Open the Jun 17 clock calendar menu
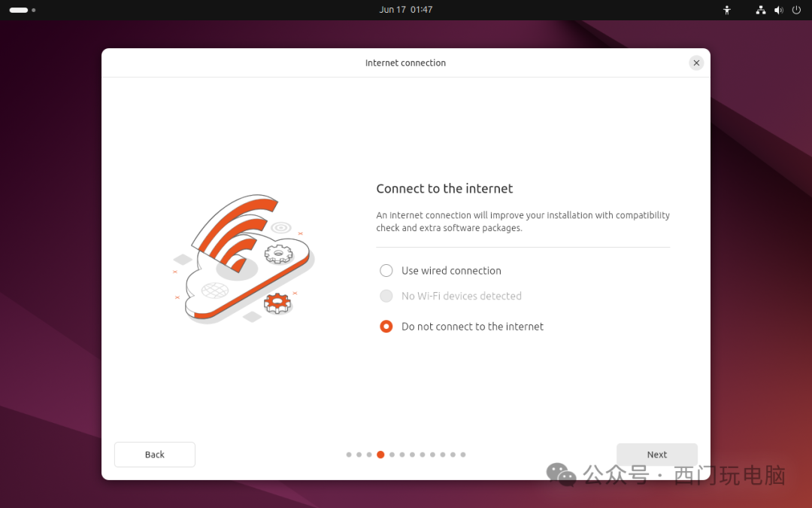The image size is (812, 508). (x=406, y=10)
